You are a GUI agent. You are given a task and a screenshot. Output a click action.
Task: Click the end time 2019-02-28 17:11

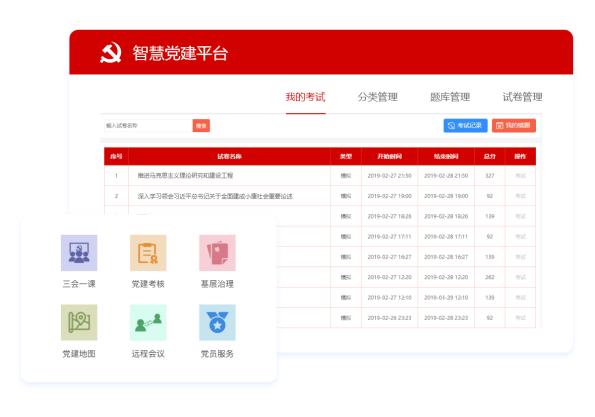[446, 237]
